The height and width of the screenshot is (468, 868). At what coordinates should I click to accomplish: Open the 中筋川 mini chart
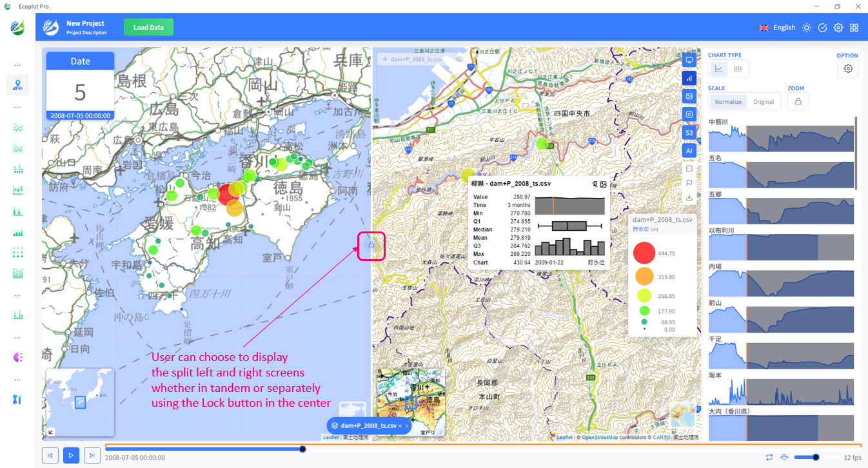pos(781,138)
